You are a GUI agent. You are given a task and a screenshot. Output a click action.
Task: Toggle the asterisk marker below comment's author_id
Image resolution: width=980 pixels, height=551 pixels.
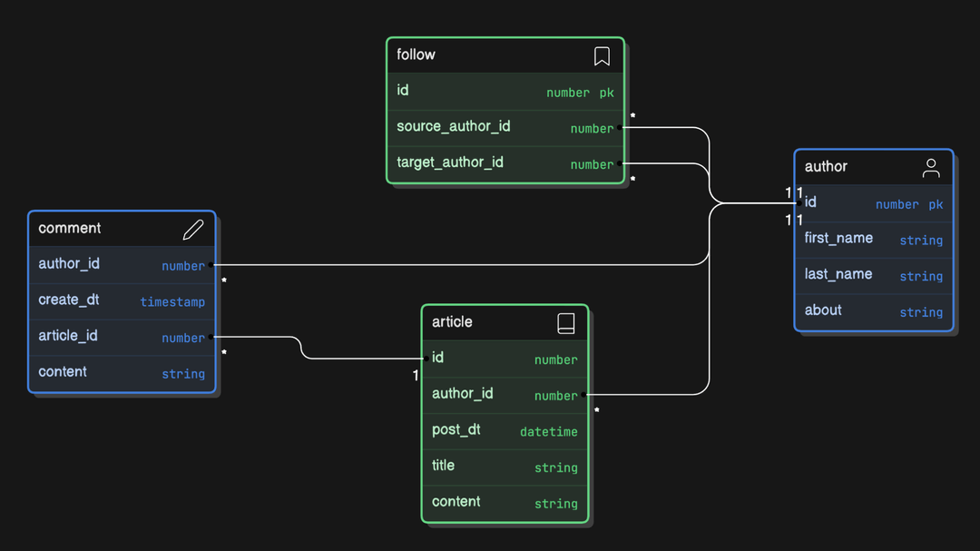click(x=223, y=280)
